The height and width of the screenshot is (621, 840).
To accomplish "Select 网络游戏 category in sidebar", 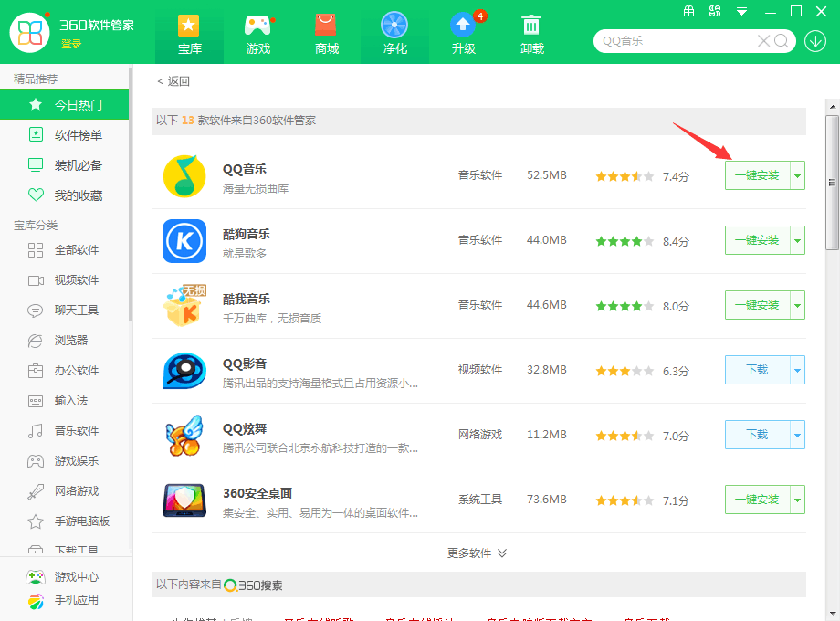I will tap(64, 490).
